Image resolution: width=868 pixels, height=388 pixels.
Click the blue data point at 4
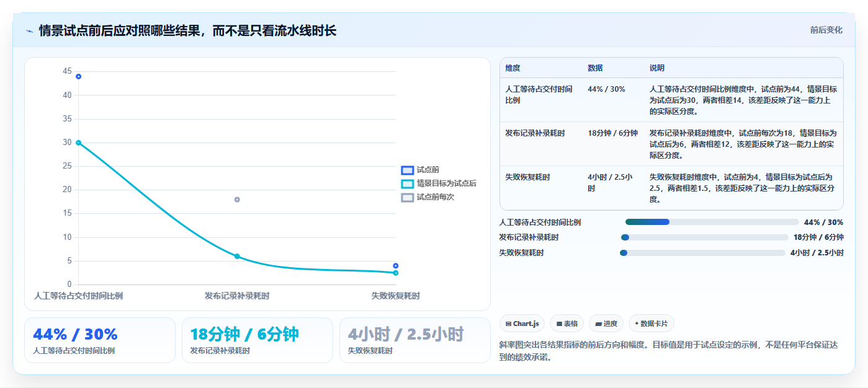tap(395, 266)
